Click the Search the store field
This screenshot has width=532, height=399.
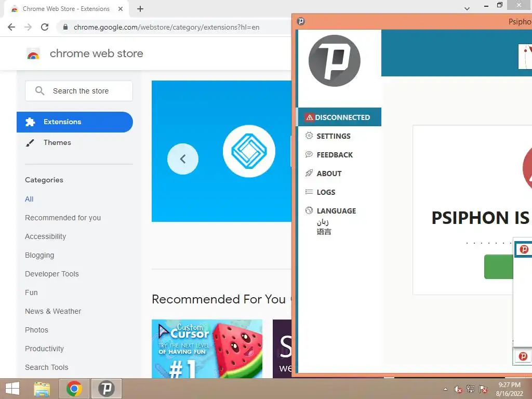[x=79, y=91]
